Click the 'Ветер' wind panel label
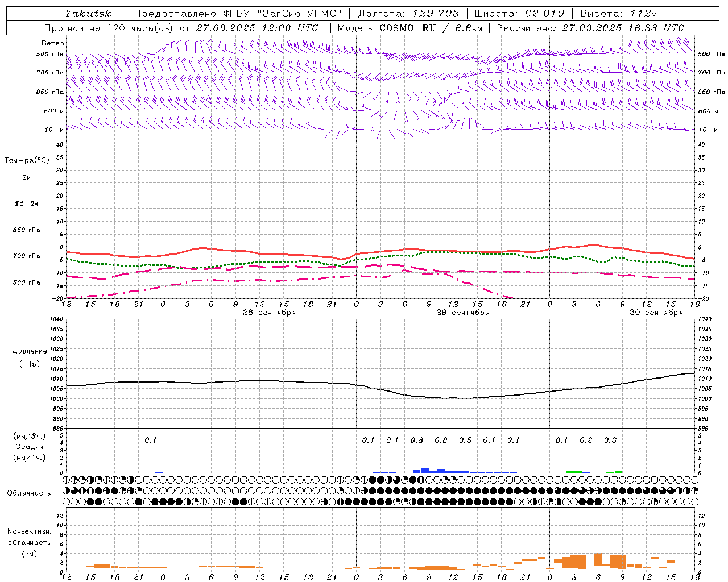Screen dimensions: 728x582 click(x=53, y=43)
